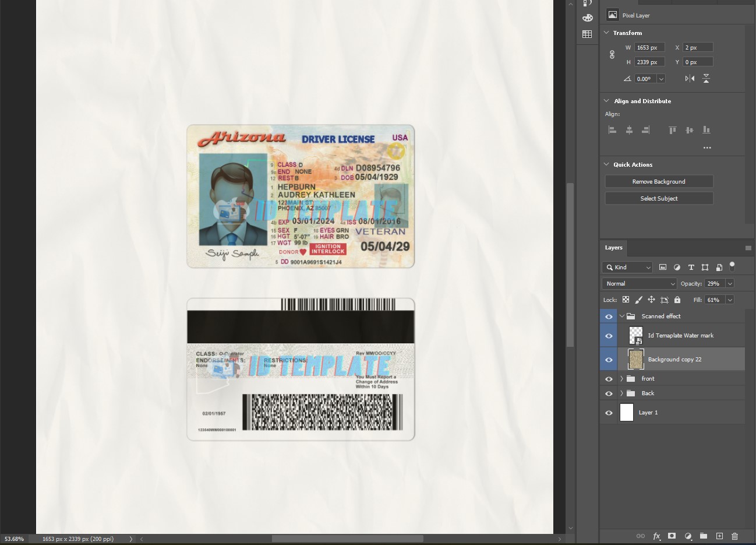
Task: Toggle the width-height link chain icon
Action: point(612,54)
